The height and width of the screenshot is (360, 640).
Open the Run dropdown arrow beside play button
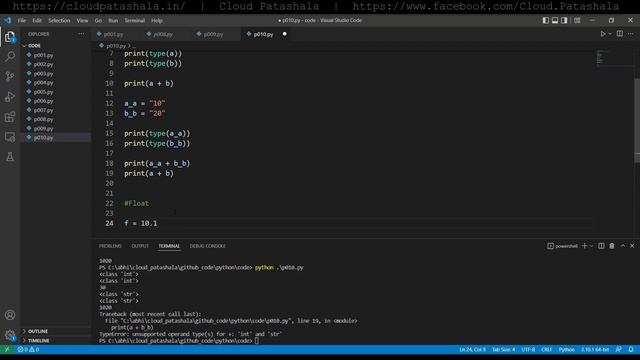(610, 34)
